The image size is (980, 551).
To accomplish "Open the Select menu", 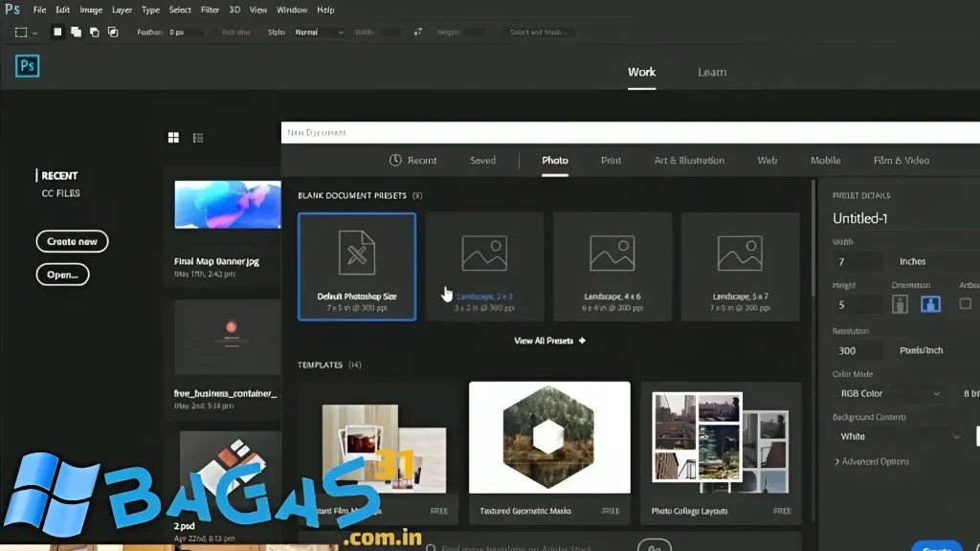I will point(180,10).
